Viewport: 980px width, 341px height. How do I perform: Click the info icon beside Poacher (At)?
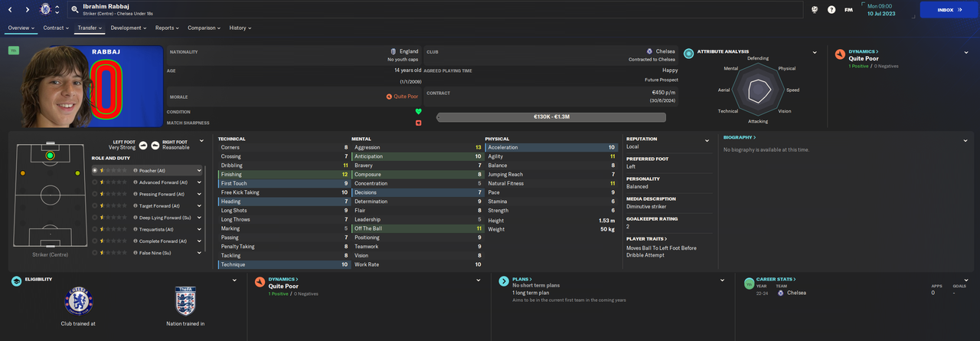coord(136,171)
